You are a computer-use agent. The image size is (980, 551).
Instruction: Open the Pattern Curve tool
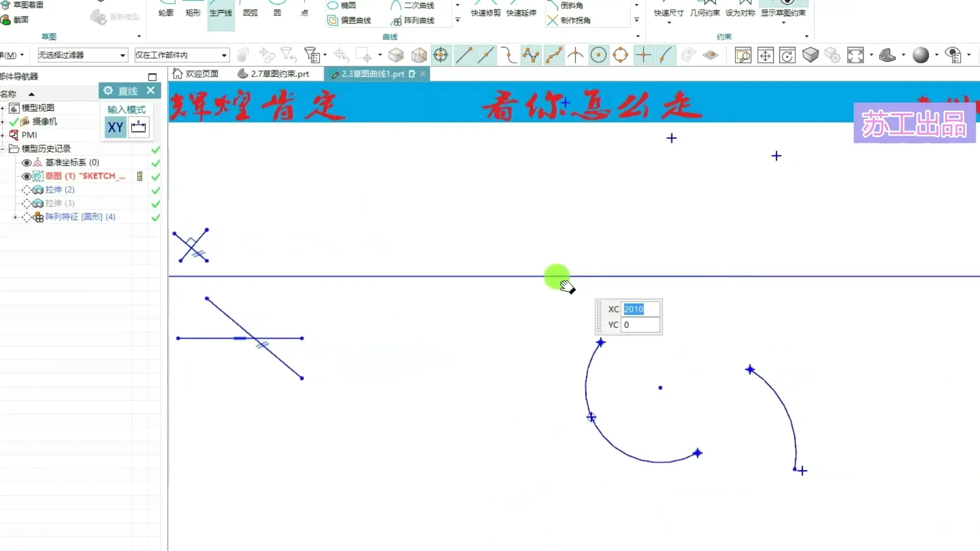(412, 20)
